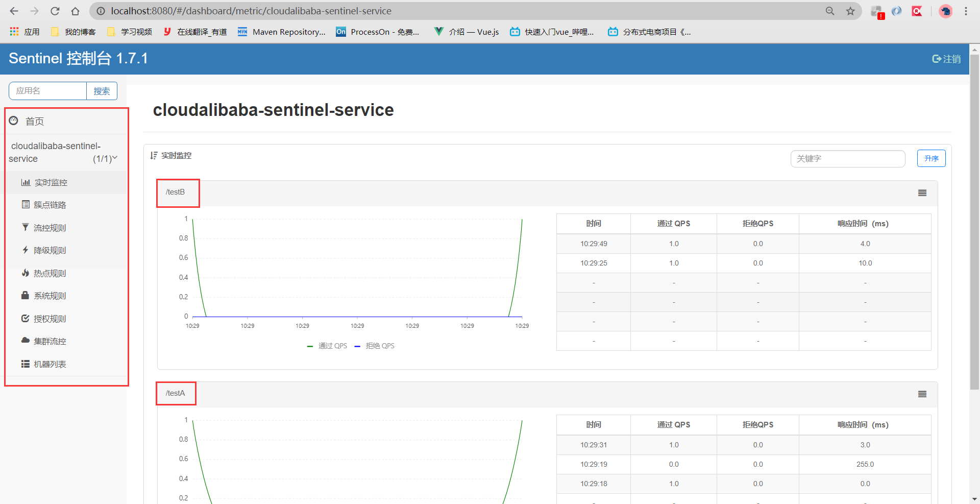Click the 255.0 response time cell
Image resolution: width=980 pixels, height=504 pixels.
coord(865,464)
